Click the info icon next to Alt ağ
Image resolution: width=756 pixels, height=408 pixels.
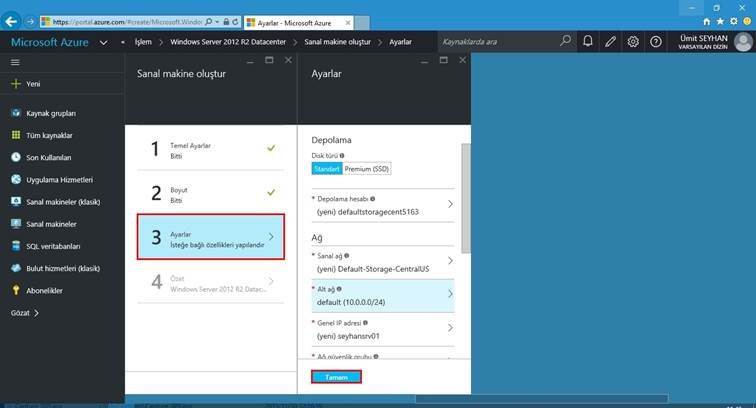[339, 289]
